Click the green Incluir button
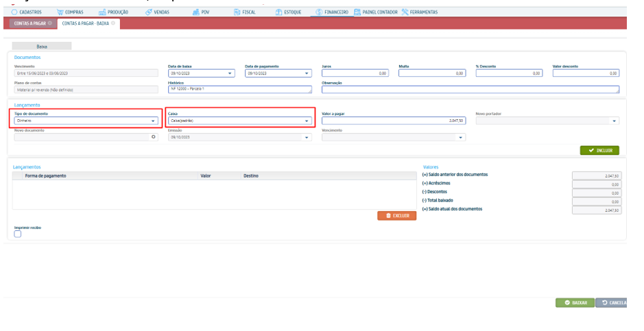Viewport: 644px width, 331px height. point(599,150)
